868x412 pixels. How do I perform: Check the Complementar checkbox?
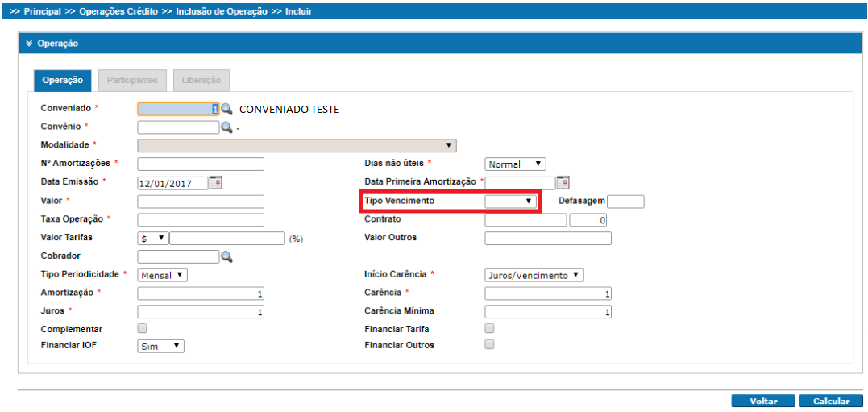[143, 329]
